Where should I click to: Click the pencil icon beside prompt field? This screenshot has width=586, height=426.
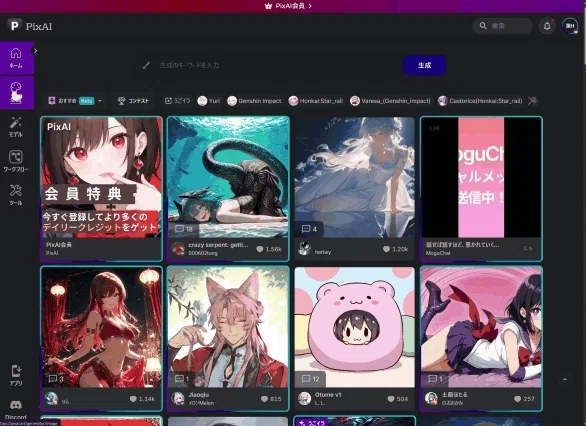click(146, 65)
